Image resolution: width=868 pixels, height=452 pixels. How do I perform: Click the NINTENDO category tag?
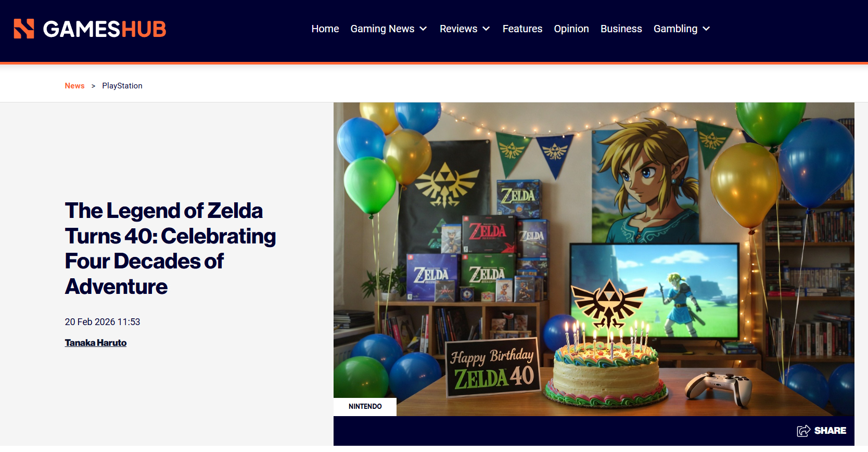(x=365, y=406)
